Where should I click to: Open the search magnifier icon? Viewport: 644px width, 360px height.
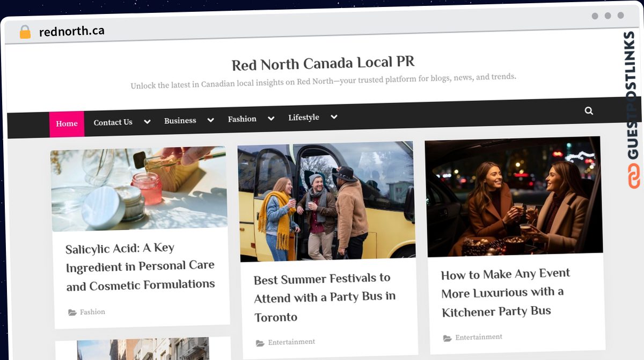tap(589, 111)
